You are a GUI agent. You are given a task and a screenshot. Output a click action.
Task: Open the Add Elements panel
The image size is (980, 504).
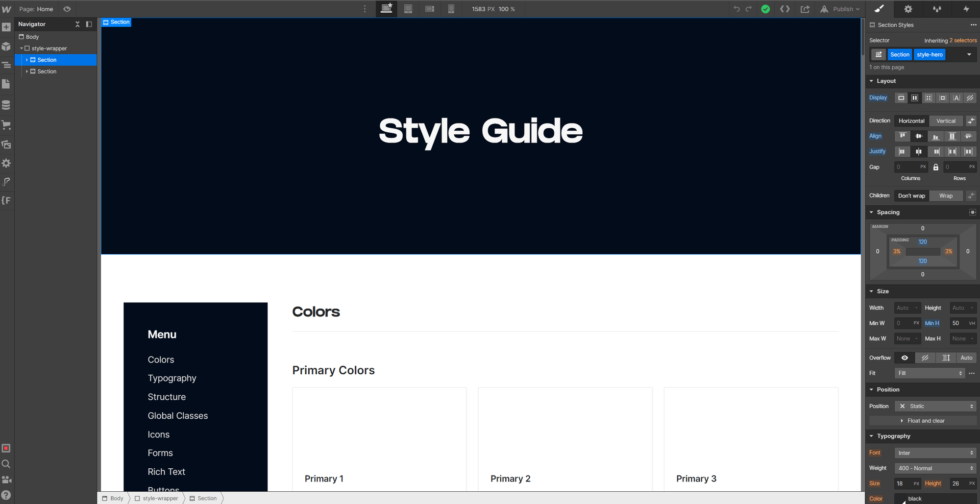pos(6,27)
